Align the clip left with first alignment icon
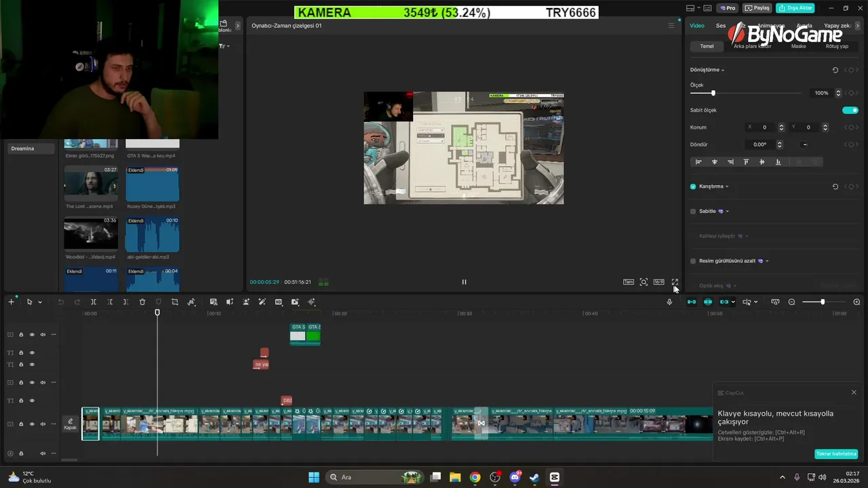868x488 pixels. pos(698,162)
